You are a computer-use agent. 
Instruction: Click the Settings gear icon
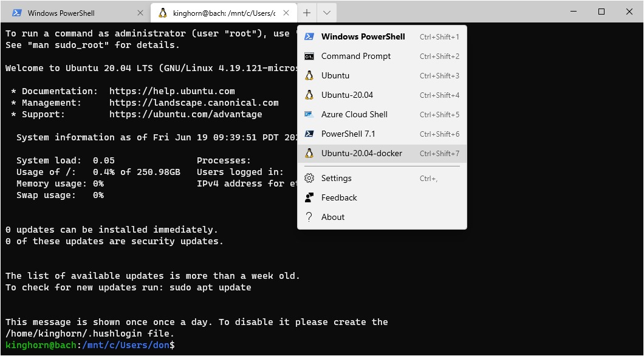309,178
